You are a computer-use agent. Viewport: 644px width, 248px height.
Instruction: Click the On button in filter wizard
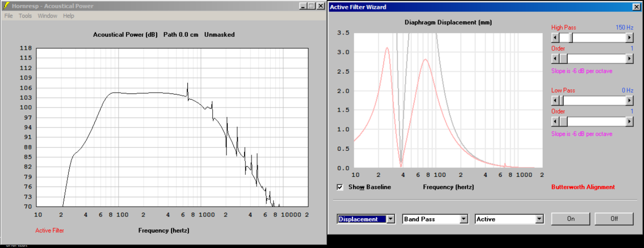(x=571, y=219)
